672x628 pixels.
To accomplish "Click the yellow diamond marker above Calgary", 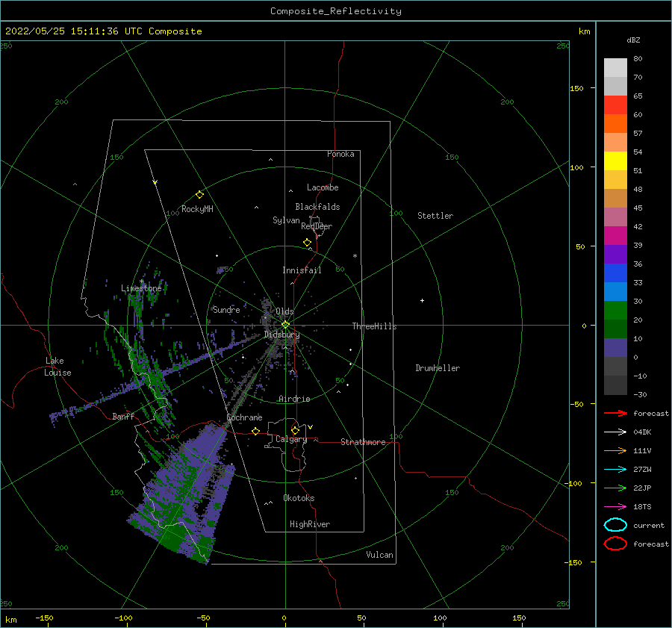I will pos(295,430).
